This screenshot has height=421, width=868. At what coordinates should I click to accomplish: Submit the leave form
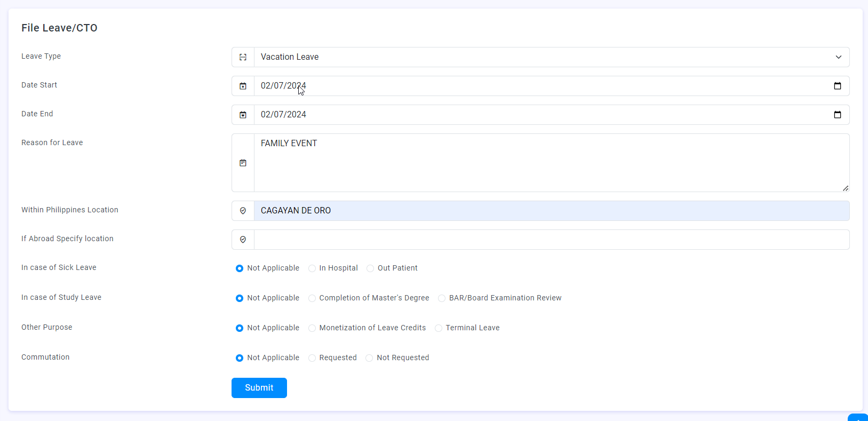pyautogui.click(x=259, y=388)
